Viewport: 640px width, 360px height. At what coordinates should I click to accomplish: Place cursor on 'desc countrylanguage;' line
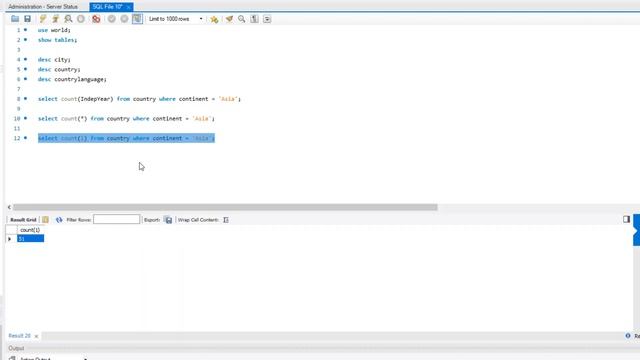point(72,79)
